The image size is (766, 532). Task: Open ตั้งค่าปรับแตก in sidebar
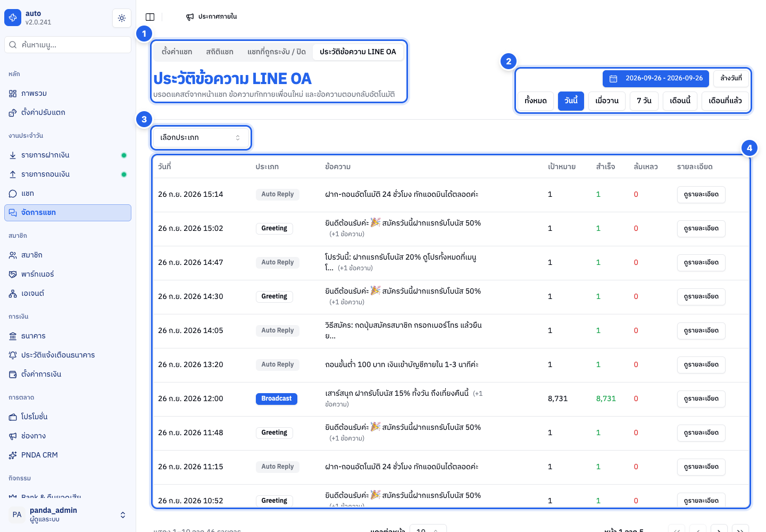pyautogui.click(x=68, y=112)
